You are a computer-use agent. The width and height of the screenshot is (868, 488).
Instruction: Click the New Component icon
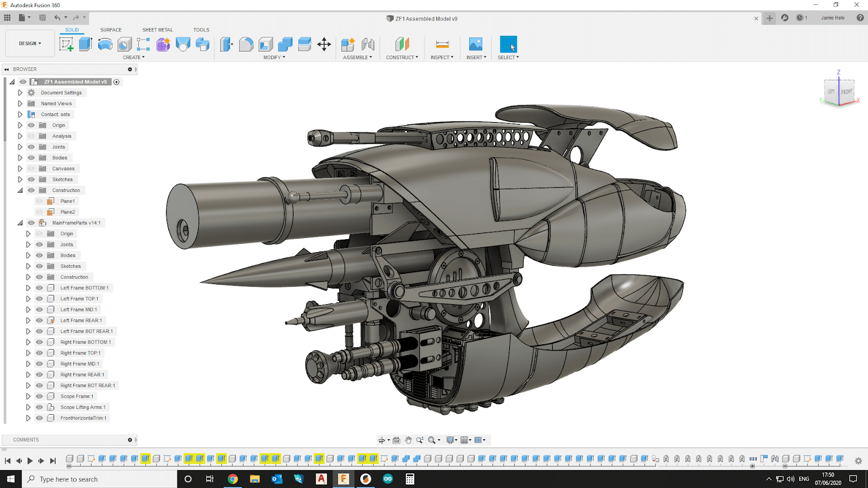pyautogui.click(x=348, y=44)
